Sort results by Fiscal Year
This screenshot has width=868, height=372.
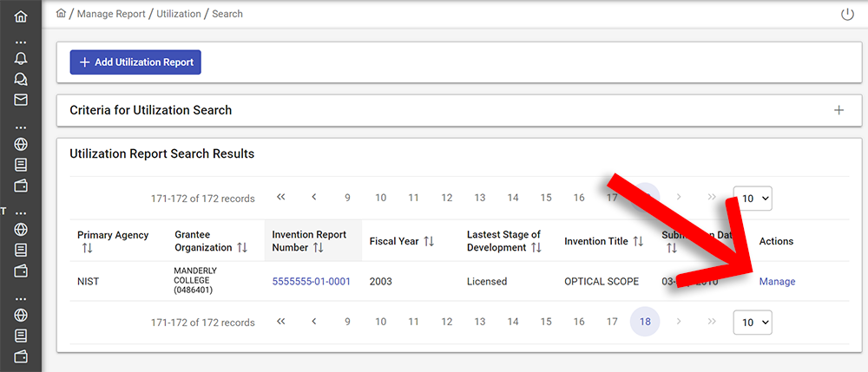pos(429,241)
